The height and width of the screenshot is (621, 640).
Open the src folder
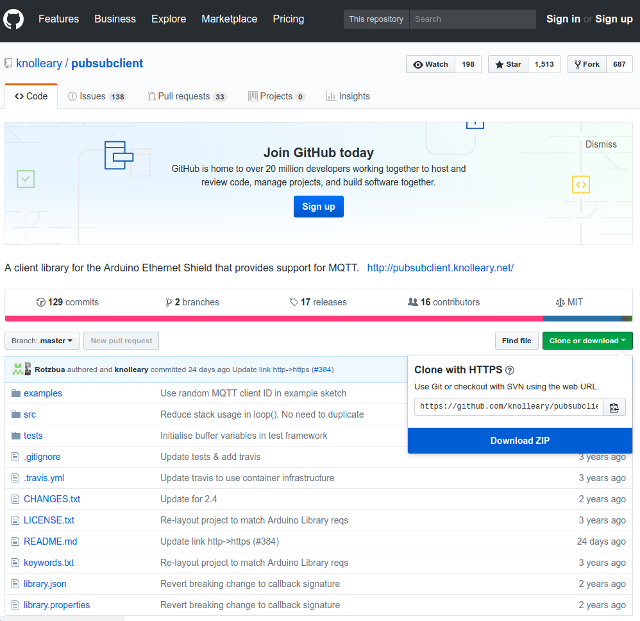(30, 414)
